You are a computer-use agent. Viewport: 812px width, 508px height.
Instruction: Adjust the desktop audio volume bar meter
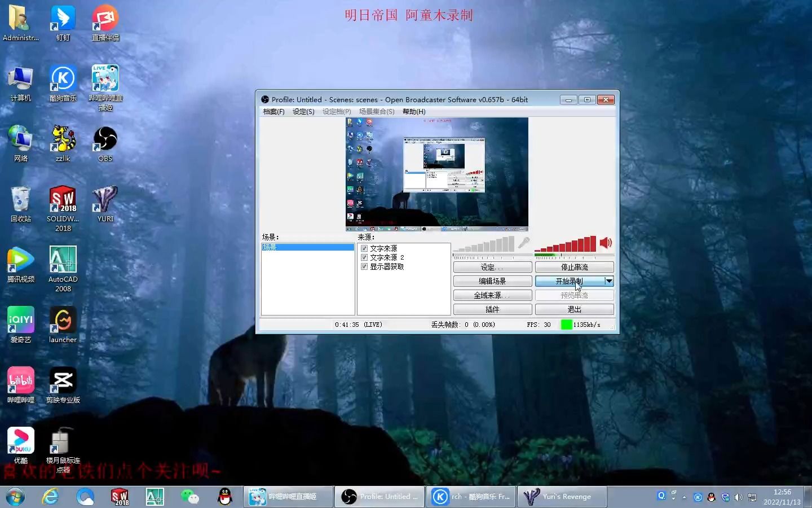click(565, 244)
